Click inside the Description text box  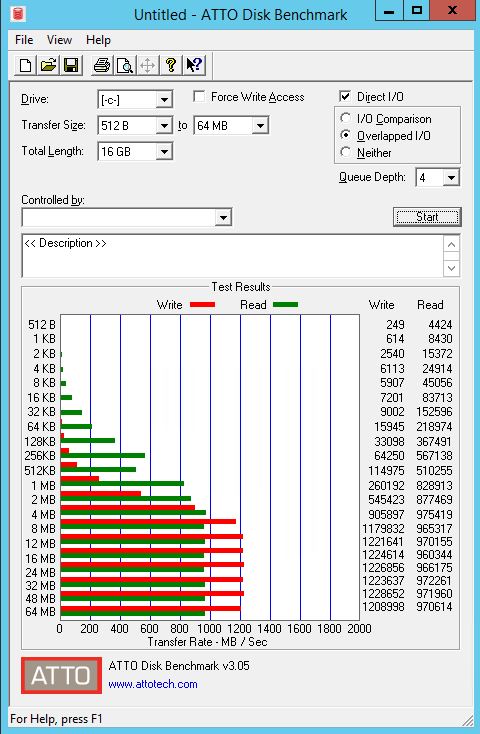coord(233,256)
